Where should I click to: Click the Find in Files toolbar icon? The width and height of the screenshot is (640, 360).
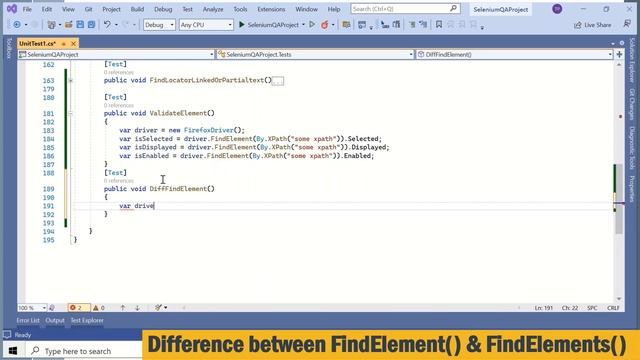point(346,25)
